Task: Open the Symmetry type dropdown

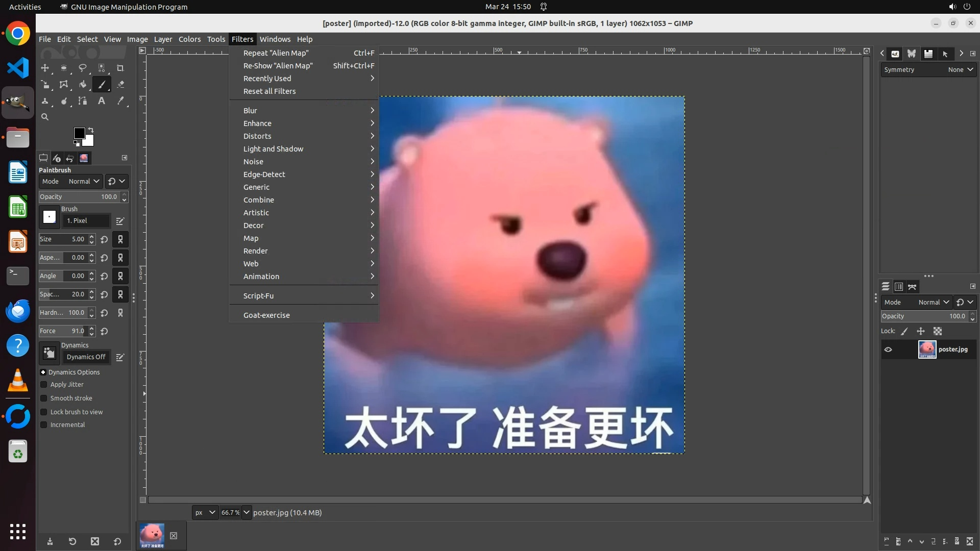Action: 960,70
